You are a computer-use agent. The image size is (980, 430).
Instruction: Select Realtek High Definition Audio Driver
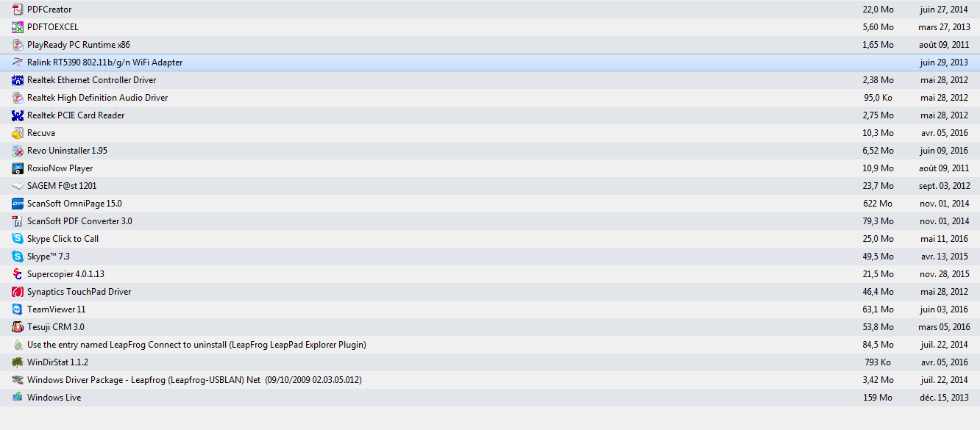click(x=97, y=98)
